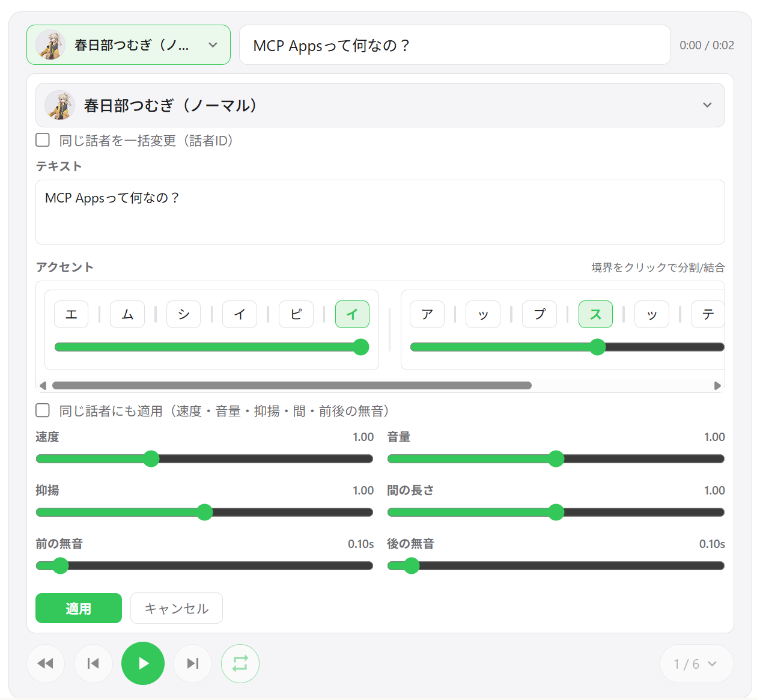The image size is (757, 700).
Task: Enable 同じ話者にも適用 checkbox
Action: (43, 410)
